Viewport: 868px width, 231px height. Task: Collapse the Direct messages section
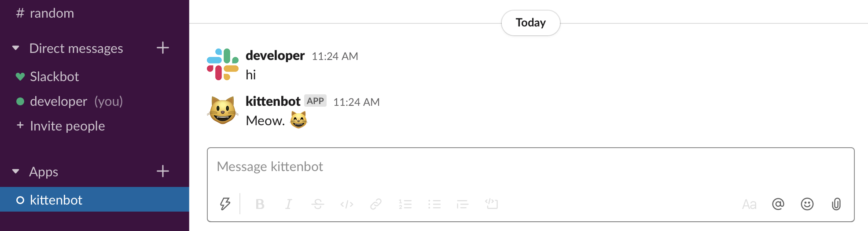(16, 48)
